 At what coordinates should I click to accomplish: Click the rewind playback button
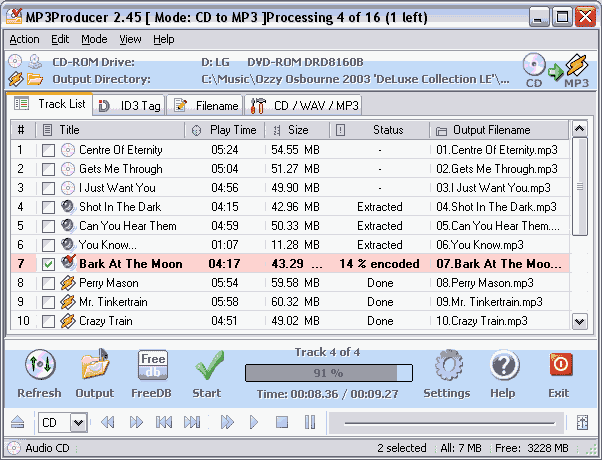(108, 422)
